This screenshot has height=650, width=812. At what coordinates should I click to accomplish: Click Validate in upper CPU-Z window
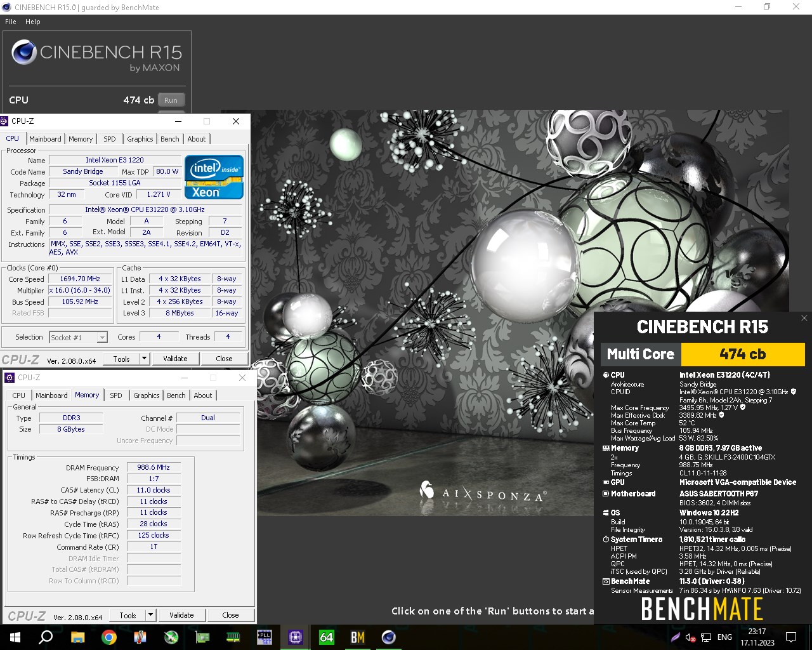175,359
